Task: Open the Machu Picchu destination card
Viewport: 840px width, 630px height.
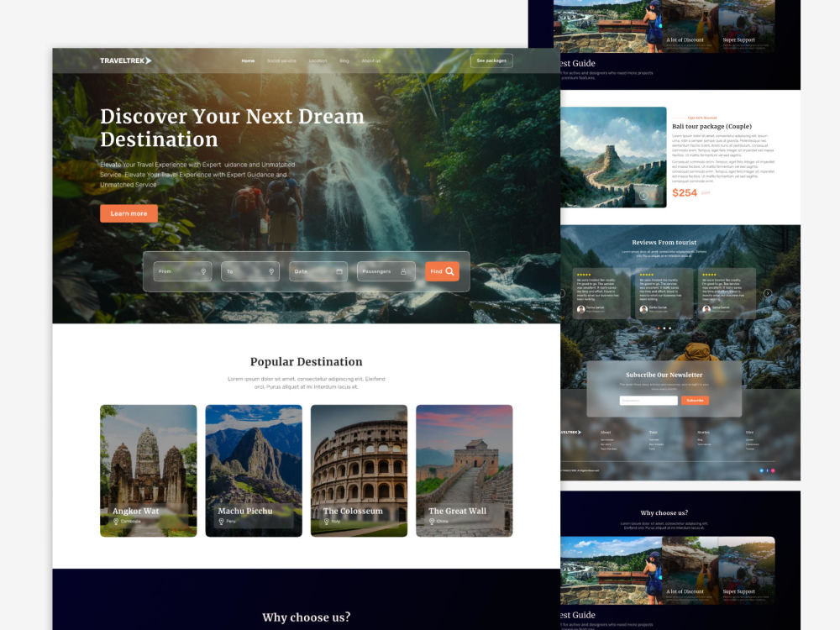Action: pyautogui.click(x=254, y=470)
